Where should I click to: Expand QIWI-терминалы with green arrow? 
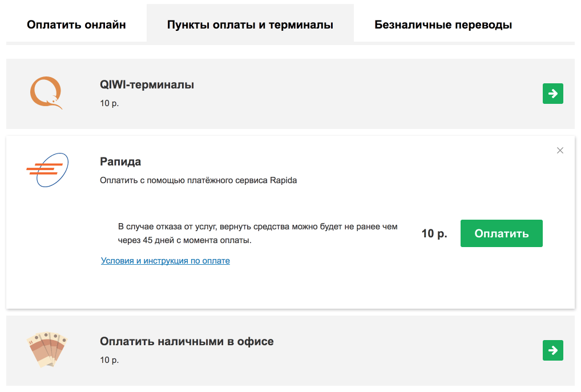click(553, 94)
